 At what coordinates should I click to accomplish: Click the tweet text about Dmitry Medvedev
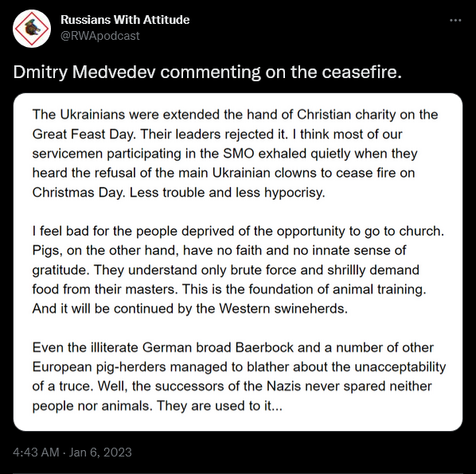(207, 72)
